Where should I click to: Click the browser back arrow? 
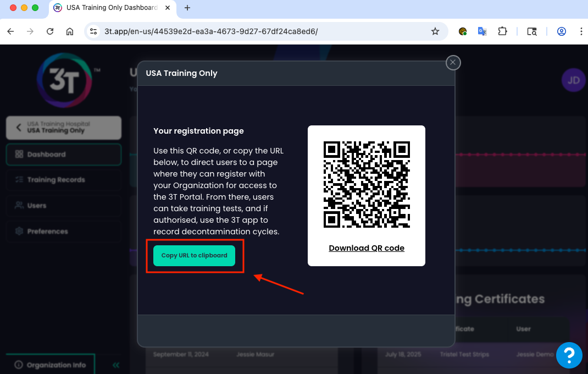point(10,31)
